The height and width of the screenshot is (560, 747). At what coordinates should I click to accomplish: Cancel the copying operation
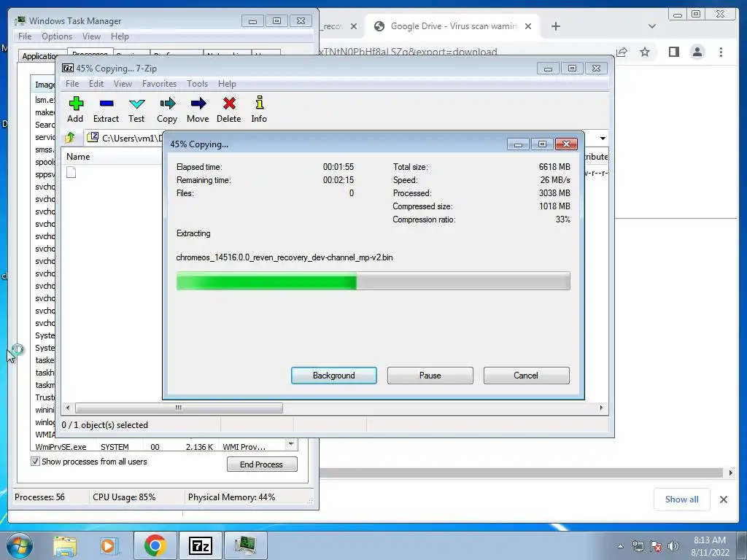pos(526,376)
